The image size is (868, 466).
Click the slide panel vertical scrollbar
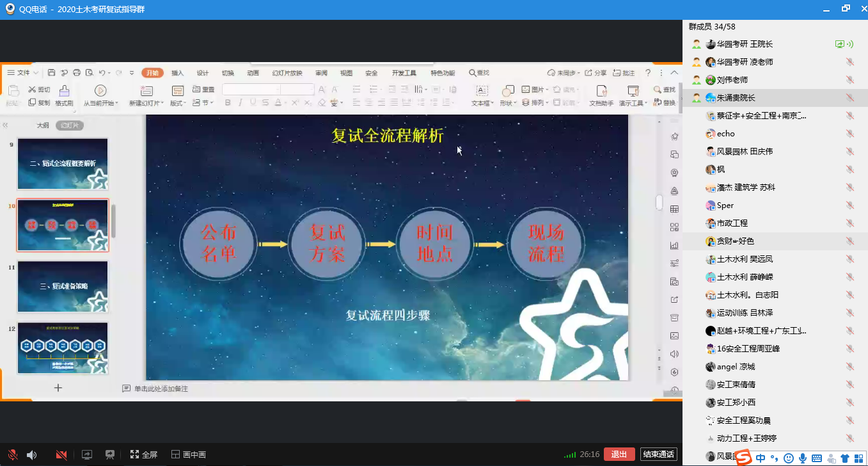tap(114, 221)
